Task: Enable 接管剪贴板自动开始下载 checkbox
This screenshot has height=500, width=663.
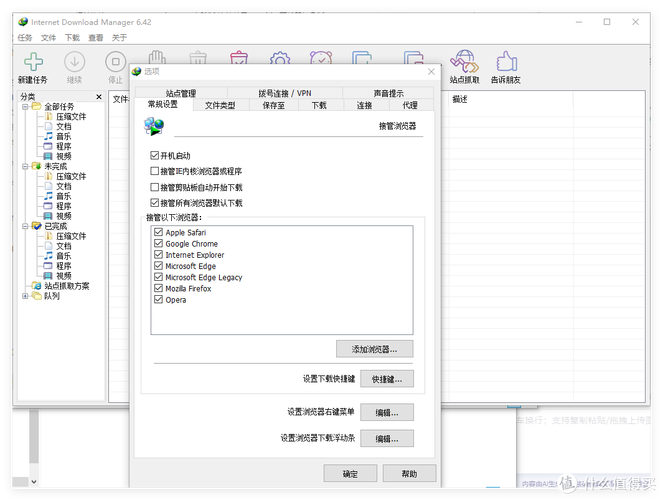Action: [155, 187]
